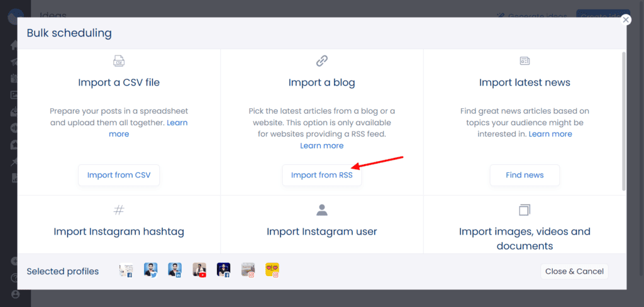Select the second Facebook profile thumbnail
The width and height of the screenshot is (644, 307).
[x=224, y=270]
